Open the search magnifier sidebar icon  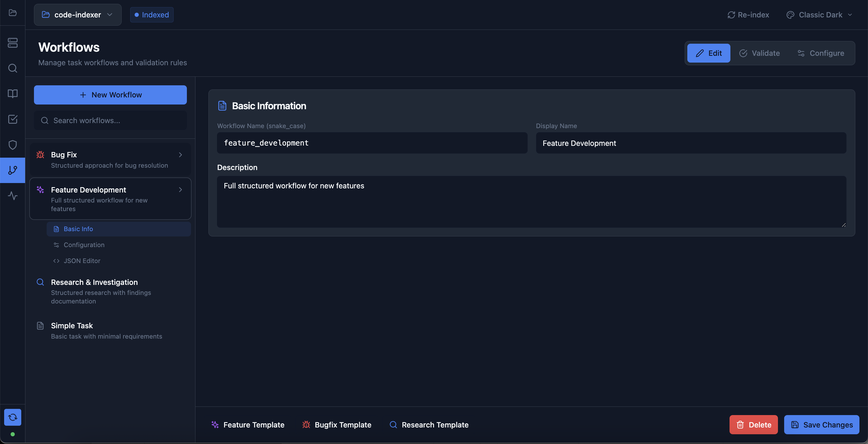pyautogui.click(x=12, y=68)
